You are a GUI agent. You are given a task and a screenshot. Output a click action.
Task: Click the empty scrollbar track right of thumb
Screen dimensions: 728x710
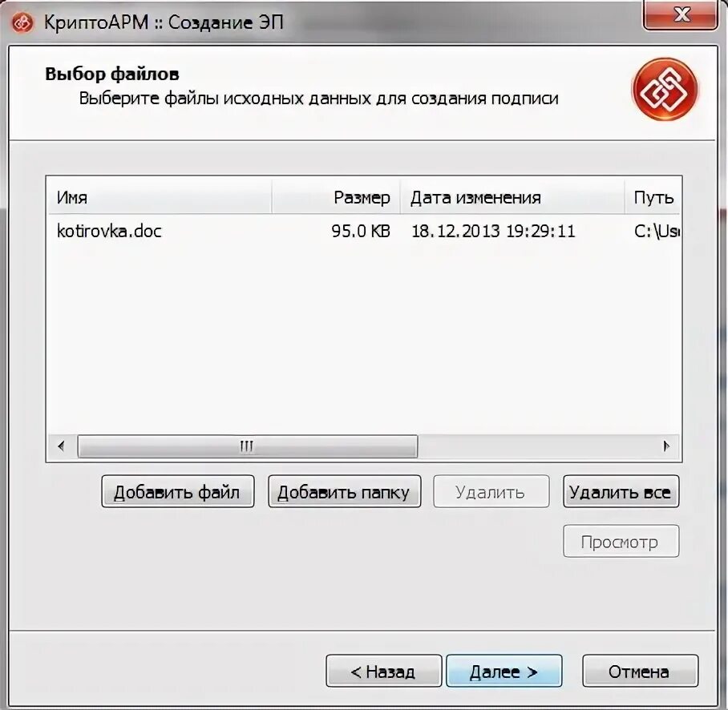point(536,446)
